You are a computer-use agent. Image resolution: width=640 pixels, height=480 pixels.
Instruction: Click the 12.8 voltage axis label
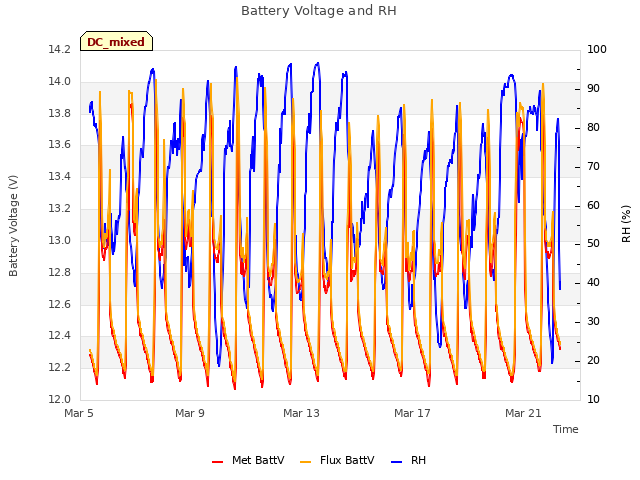pos(59,272)
